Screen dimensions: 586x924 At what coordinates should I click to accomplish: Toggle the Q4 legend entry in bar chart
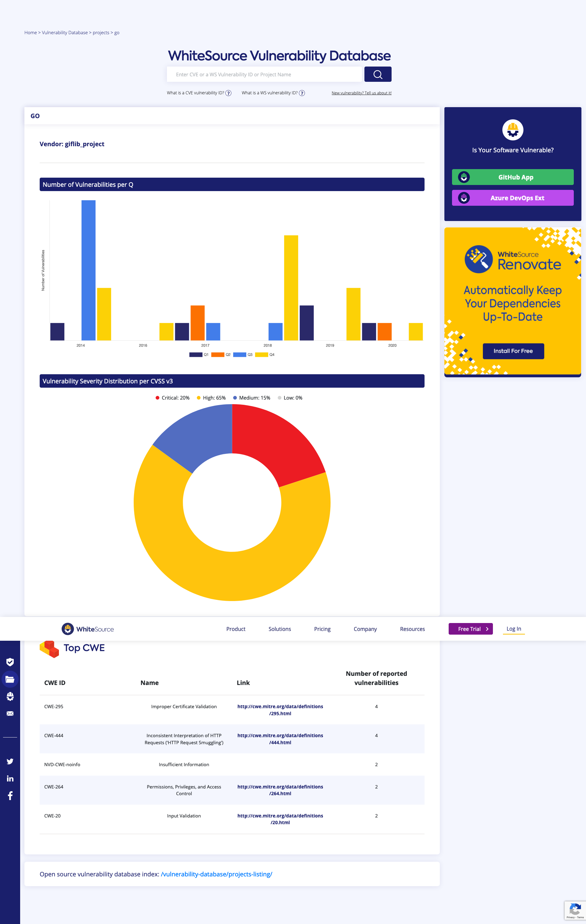[x=265, y=355]
